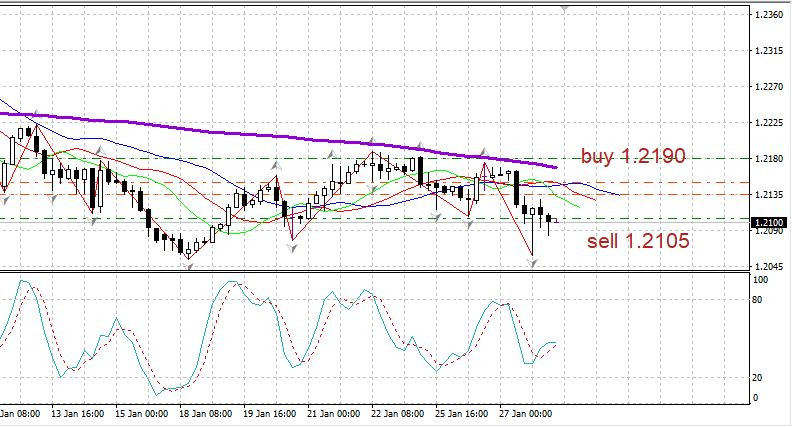This screenshot has height=427, width=792.
Task: Click the '25 Jan 16:00' time label
Action: (x=462, y=414)
